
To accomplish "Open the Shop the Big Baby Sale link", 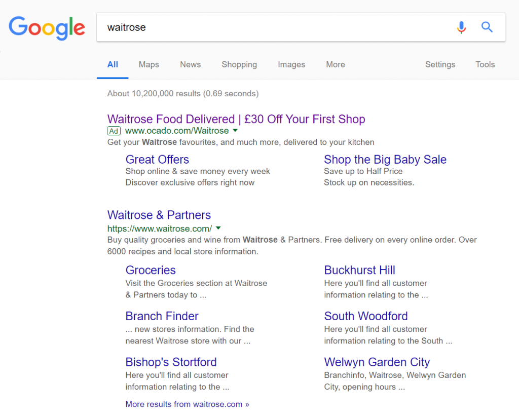I will (385, 160).
